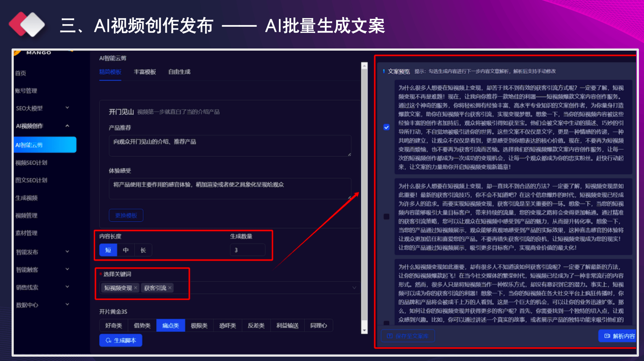This screenshot has width=644, height=361.
Task: Select 长 long content length
Action: pyautogui.click(x=143, y=250)
